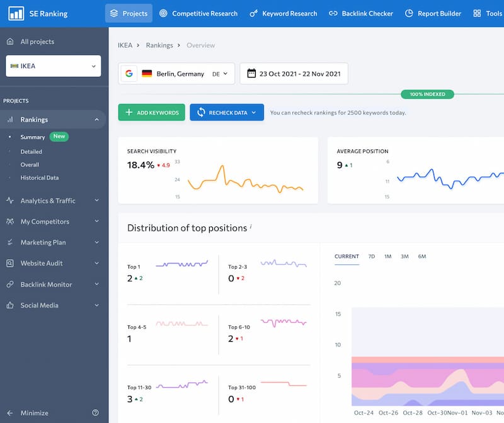This screenshot has width=504, height=423.
Task: Click the RECHECK DATA button
Action: click(x=227, y=112)
